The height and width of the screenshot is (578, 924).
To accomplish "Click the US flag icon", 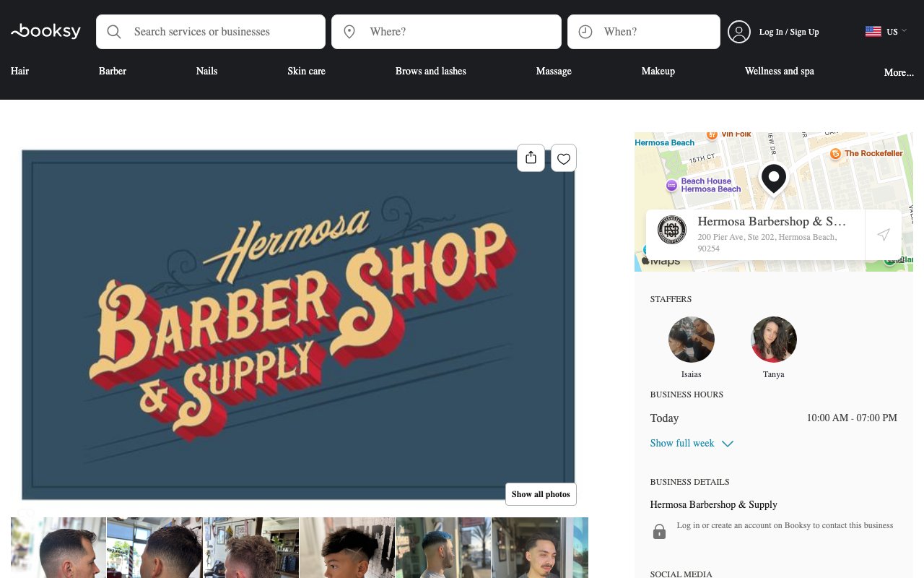I will pos(873,31).
